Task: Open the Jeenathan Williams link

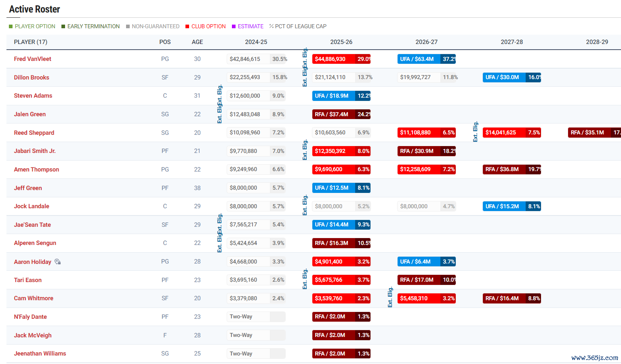Action: (40, 354)
